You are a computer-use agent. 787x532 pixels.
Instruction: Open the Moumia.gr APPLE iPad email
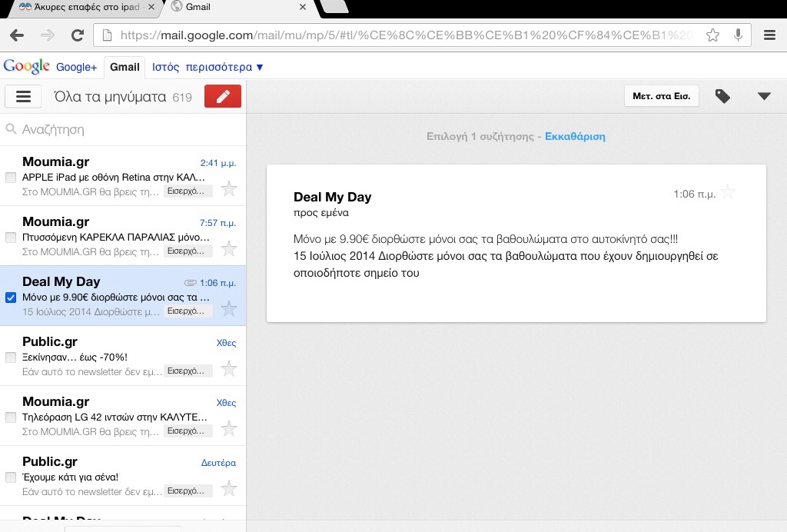(x=123, y=175)
